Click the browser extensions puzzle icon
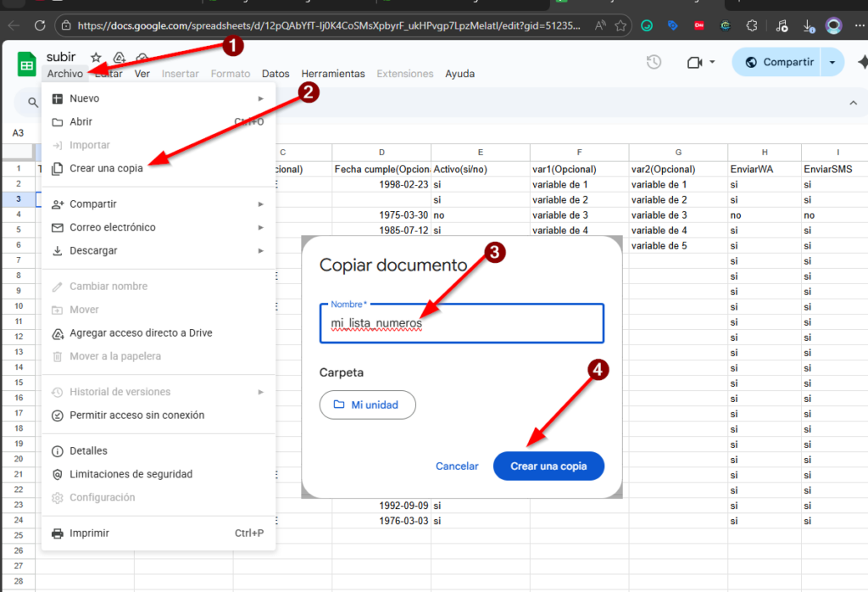This screenshot has height=592, width=868. (x=751, y=26)
